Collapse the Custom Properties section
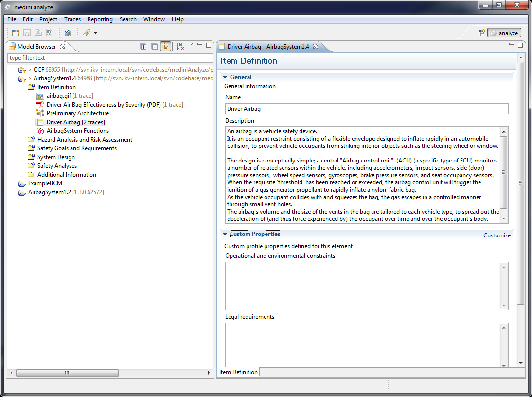Image resolution: width=532 pixels, height=397 pixels. [x=225, y=234]
